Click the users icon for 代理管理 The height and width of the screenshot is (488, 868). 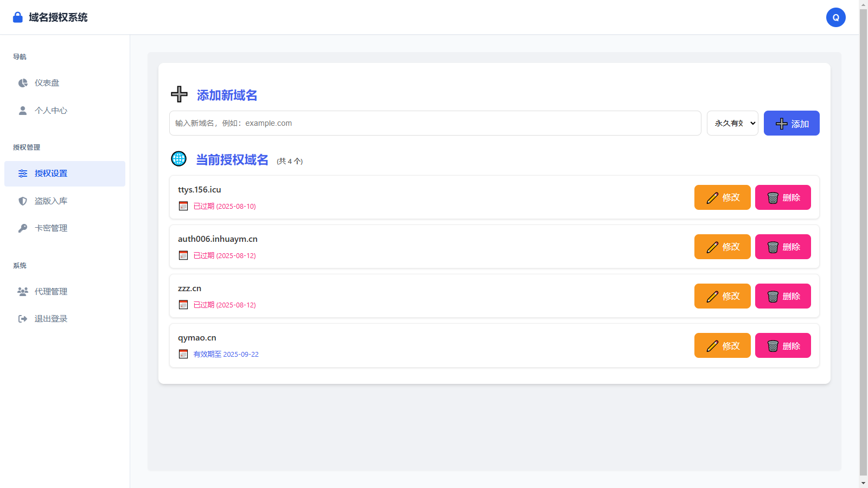pos(22,291)
